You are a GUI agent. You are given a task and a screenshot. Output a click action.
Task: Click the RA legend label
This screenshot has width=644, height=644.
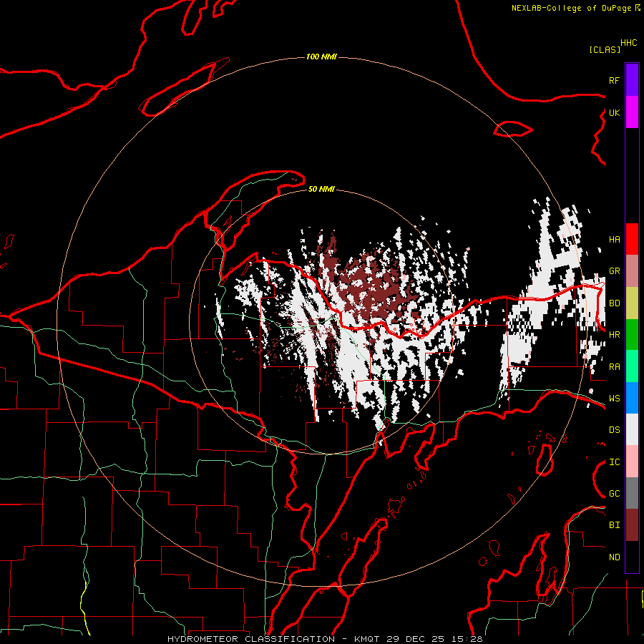[614, 367]
